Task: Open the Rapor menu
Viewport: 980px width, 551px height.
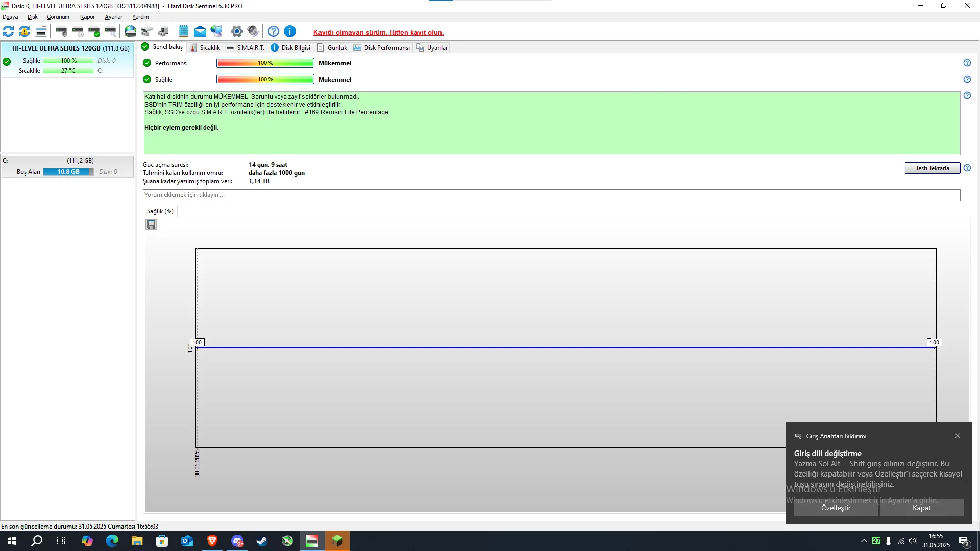Action: point(87,17)
